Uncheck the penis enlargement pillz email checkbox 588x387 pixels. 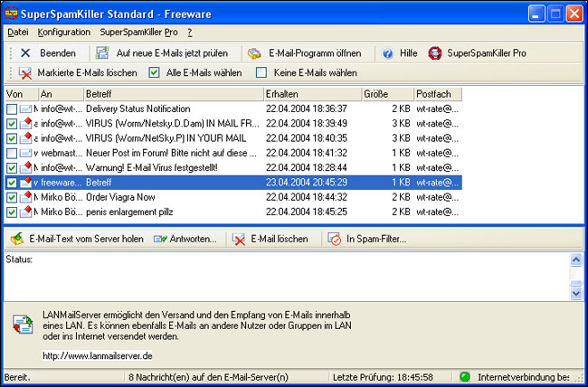click(12, 212)
